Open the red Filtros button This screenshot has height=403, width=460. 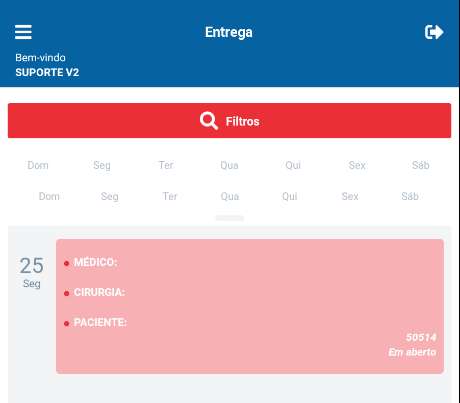coord(229,121)
